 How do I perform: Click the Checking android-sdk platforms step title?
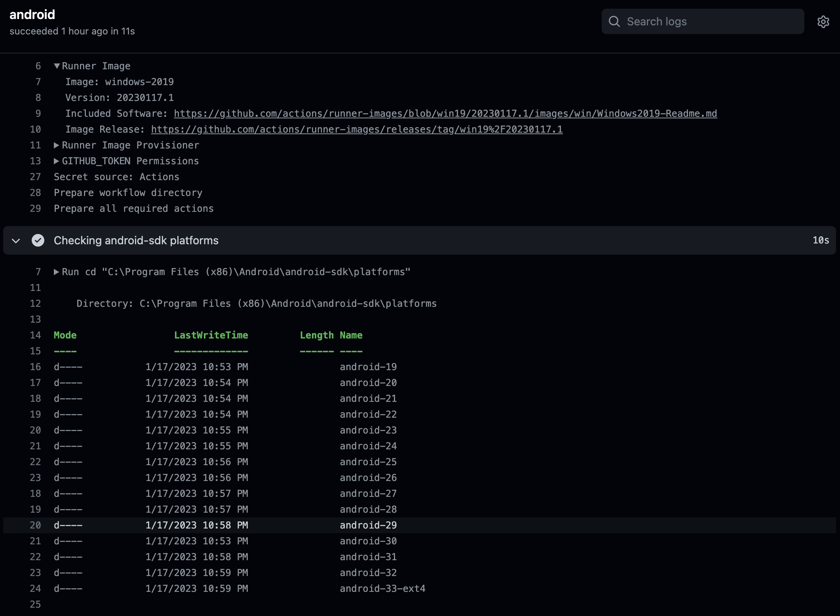tap(136, 240)
